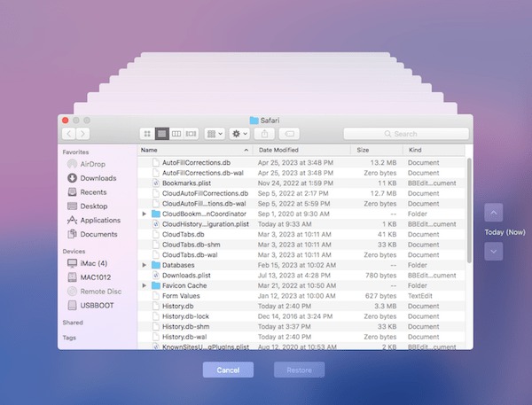Sort by the Date Modified column header
Viewport: 532px width, 405px height.
(x=278, y=151)
